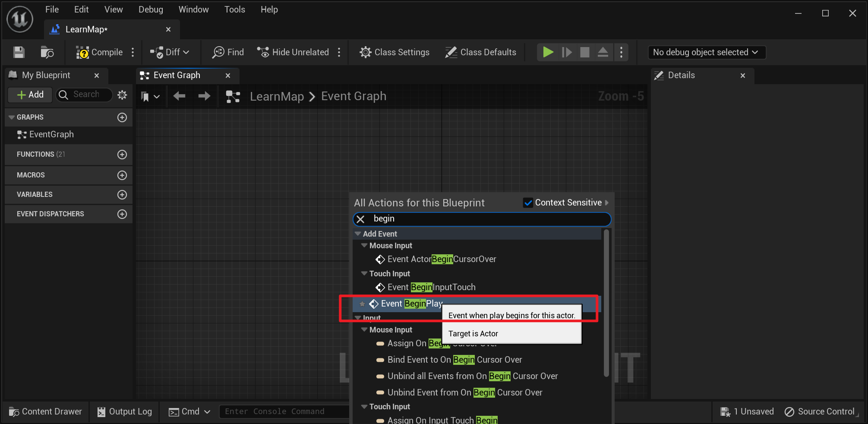Image resolution: width=868 pixels, height=424 pixels.
Task: Click Find in the toolbar
Action: [228, 52]
